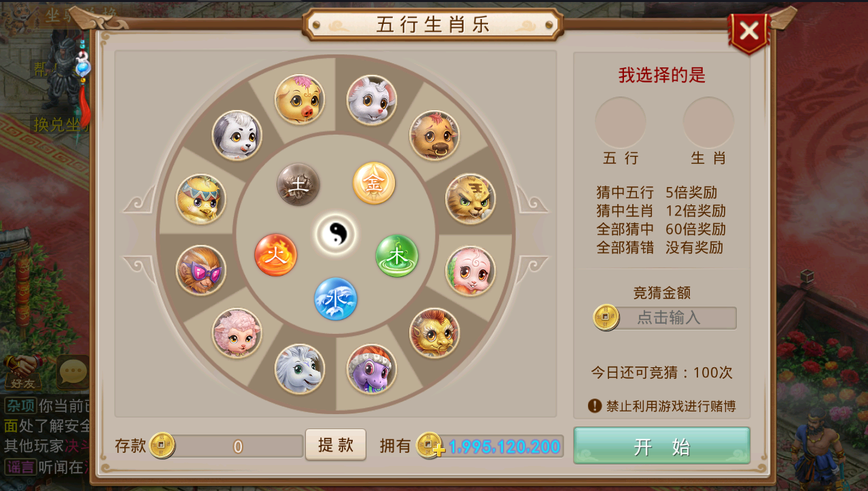Pick the blue 水 water element orb
The image size is (868, 491).
[x=336, y=299]
